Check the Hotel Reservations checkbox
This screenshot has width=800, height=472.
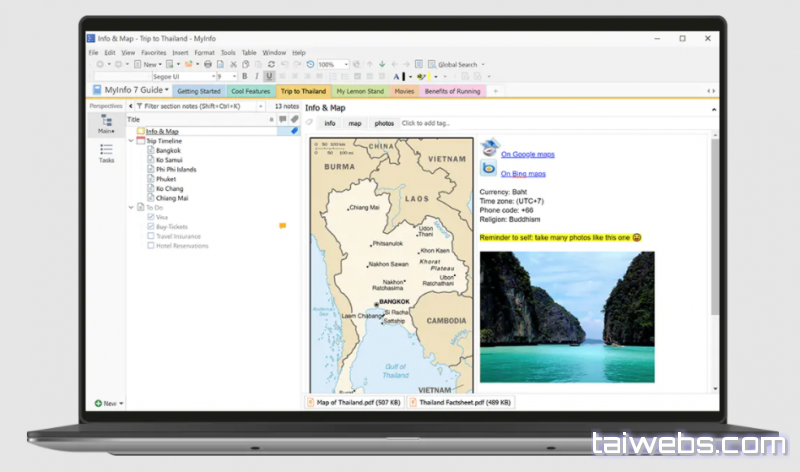[151, 245]
